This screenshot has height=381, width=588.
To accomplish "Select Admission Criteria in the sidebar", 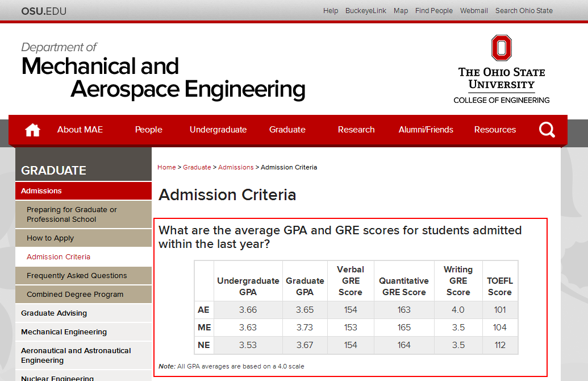I will (x=84, y=257).
